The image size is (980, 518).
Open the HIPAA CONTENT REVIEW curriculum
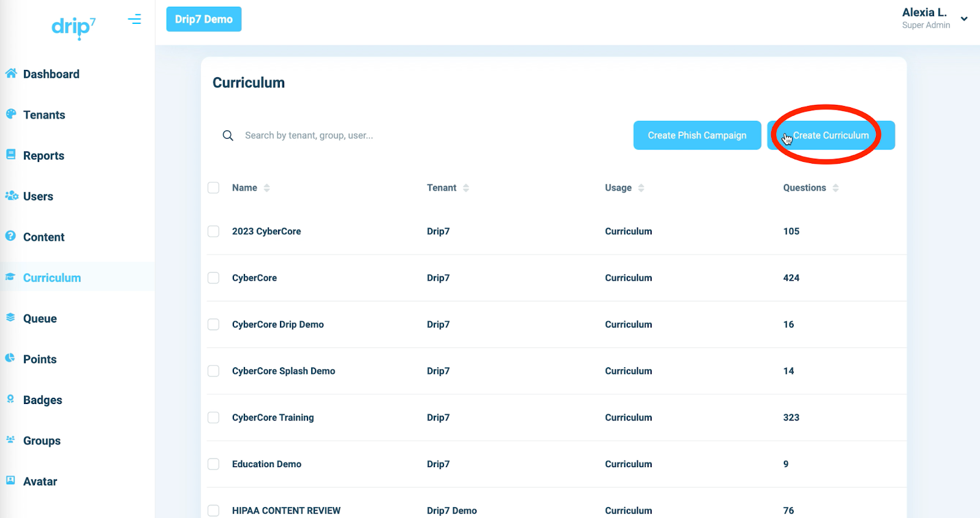tap(286, 511)
